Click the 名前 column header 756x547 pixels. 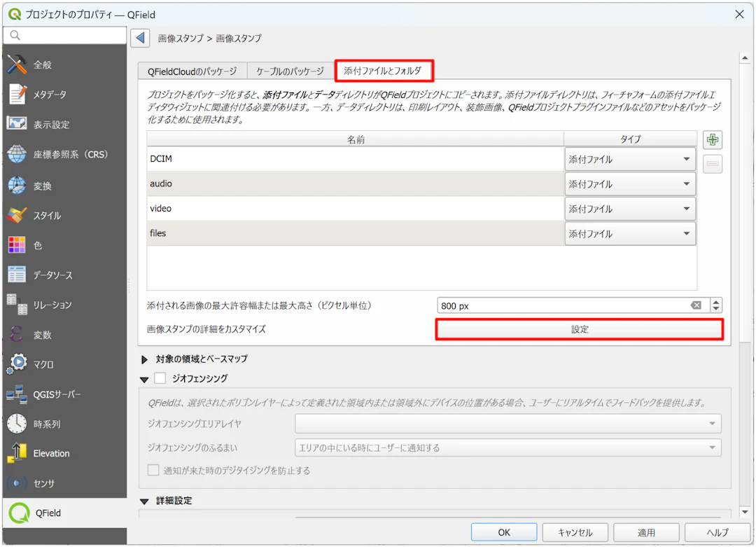(x=356, y=139)
